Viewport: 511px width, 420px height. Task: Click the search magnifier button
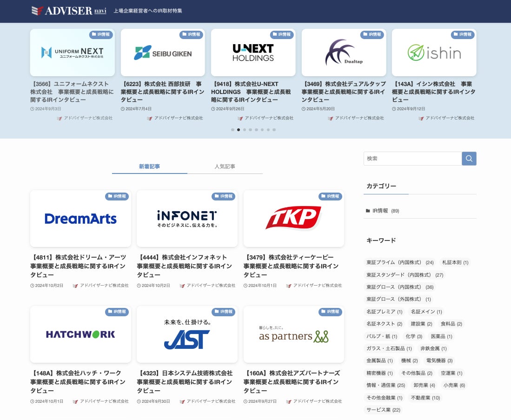pos(469,159)
